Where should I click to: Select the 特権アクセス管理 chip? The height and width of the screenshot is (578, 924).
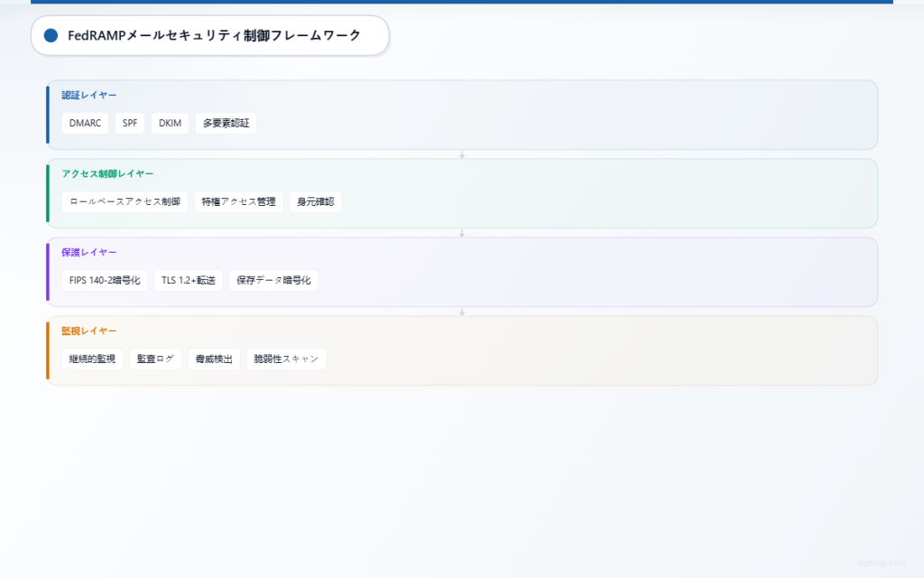click(238, 201)
